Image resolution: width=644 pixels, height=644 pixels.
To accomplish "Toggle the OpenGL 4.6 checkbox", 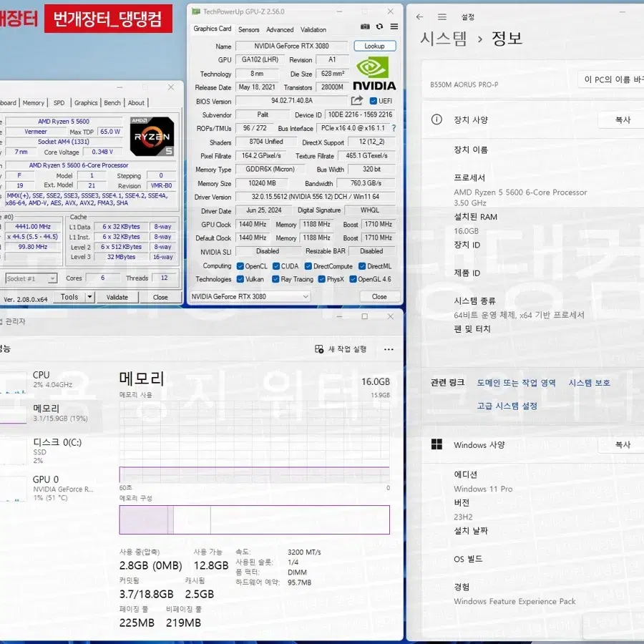I will point(353,279).
